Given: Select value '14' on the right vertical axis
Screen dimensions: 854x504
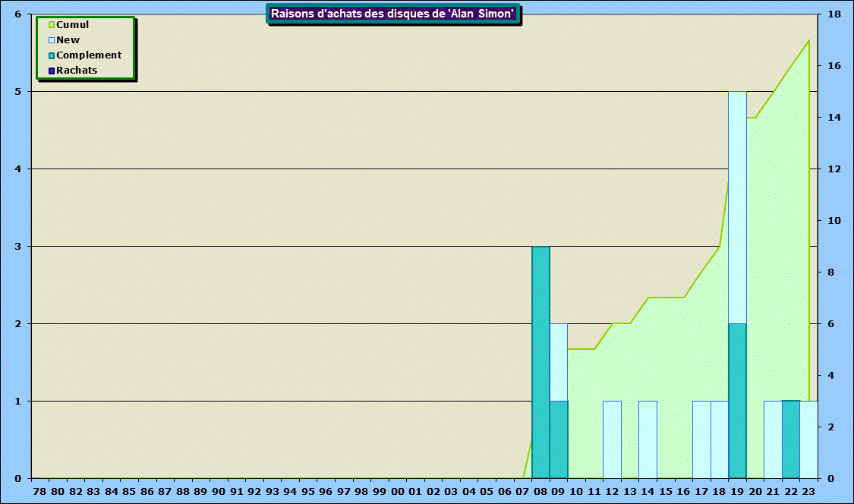Looking at the screenshot, I should [x=834, y=117].
